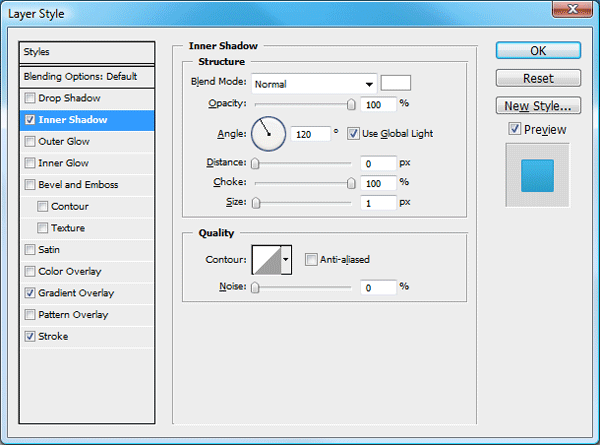Click the Opacity slider handle

pyautogui.click(x=351, y=104)
